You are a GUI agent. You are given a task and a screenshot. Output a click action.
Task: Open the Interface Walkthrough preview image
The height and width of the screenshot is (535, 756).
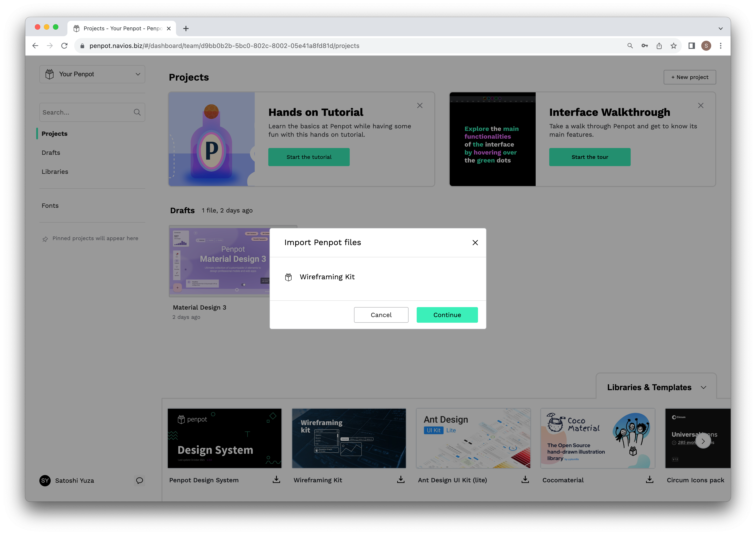[x=493, y=139]
